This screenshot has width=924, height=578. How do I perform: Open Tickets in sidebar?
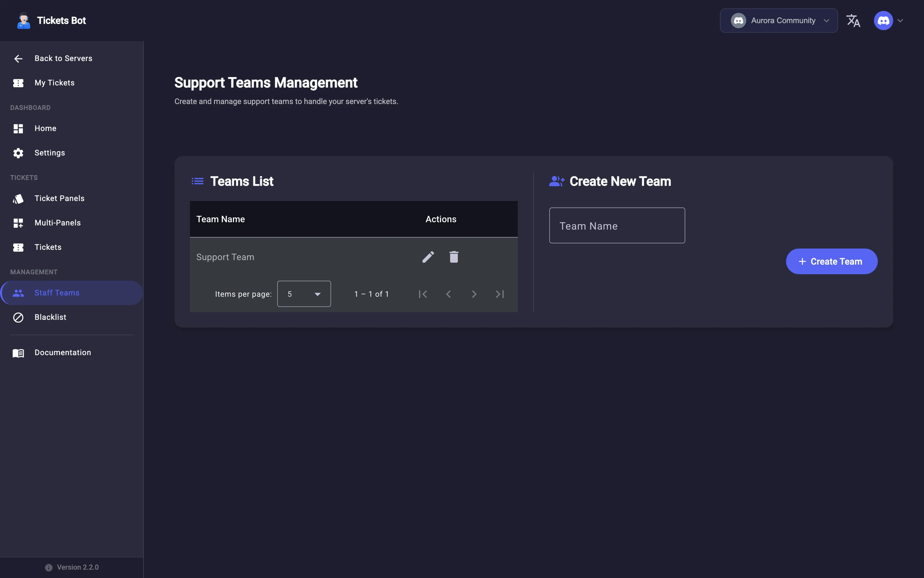pos(72,247)
